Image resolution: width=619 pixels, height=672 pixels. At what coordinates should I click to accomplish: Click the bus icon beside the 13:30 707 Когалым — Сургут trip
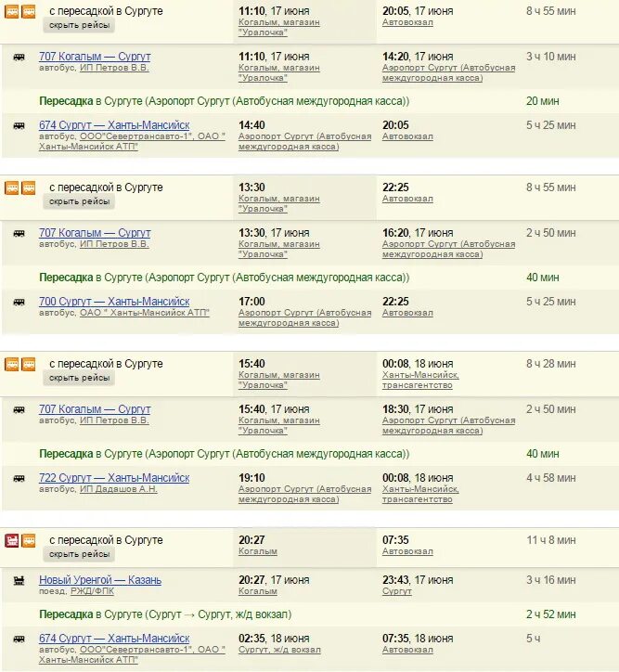coord(19,234)
